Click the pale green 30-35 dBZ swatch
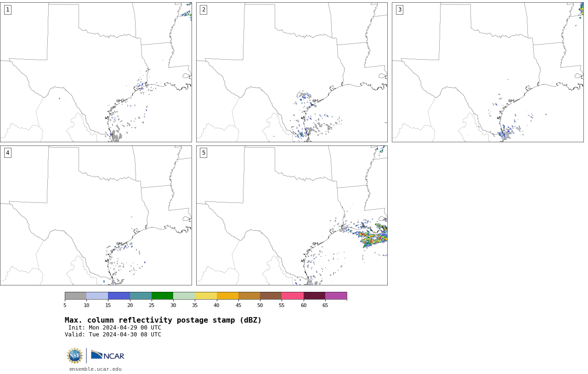Screen dimensions: 588x374 click(x=184, y=296)
